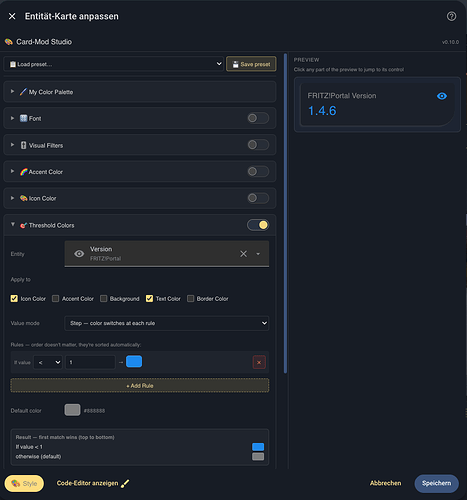Click the Icon Color palette icon

coord(23,198)
